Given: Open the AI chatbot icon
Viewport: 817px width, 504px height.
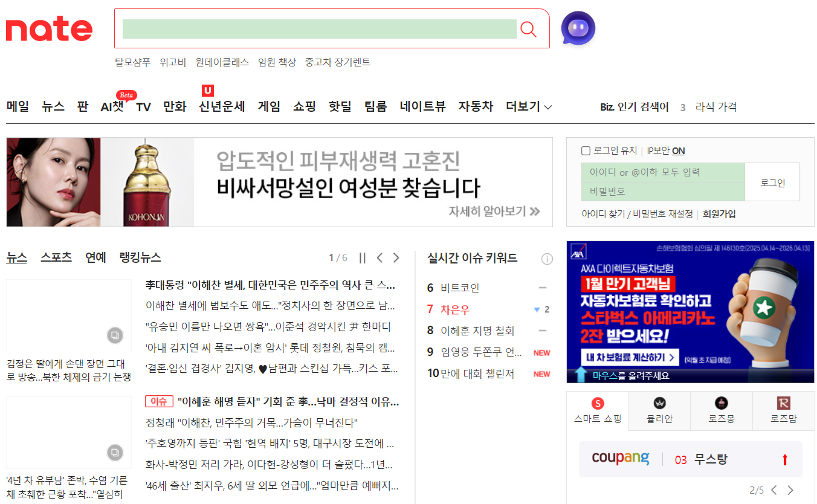Looking at the screenshot, I should 578,28.
